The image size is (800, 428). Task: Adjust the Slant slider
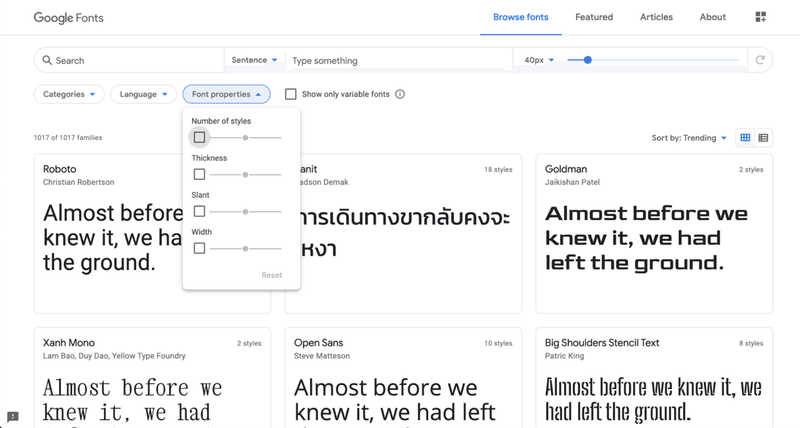tap(245, 211)
